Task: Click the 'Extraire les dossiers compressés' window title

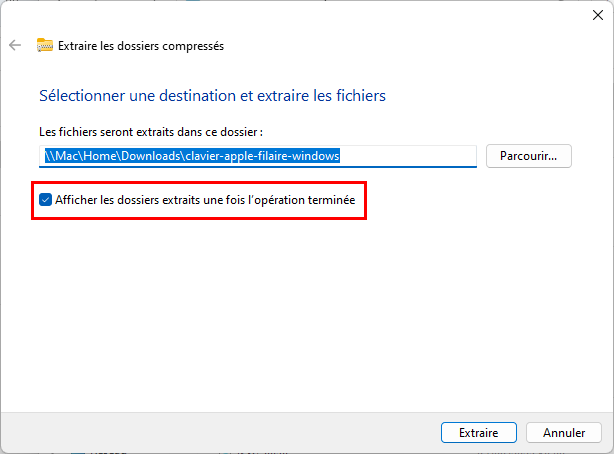Action: tap(141, 46)
